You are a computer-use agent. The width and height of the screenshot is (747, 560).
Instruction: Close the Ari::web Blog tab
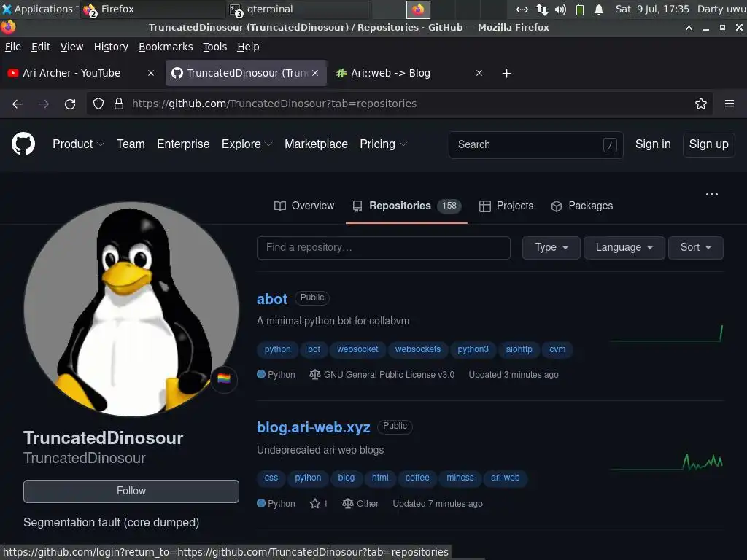479,73
